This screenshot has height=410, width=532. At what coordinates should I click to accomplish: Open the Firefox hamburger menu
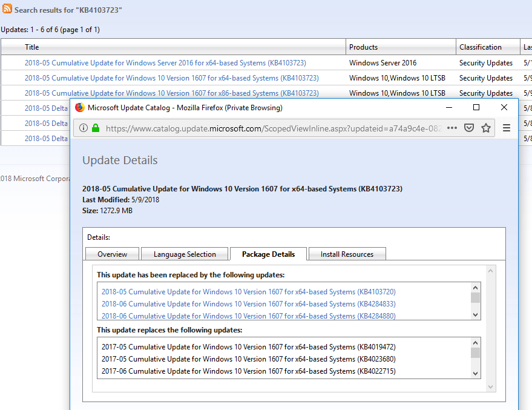click(x=507, y=128)
